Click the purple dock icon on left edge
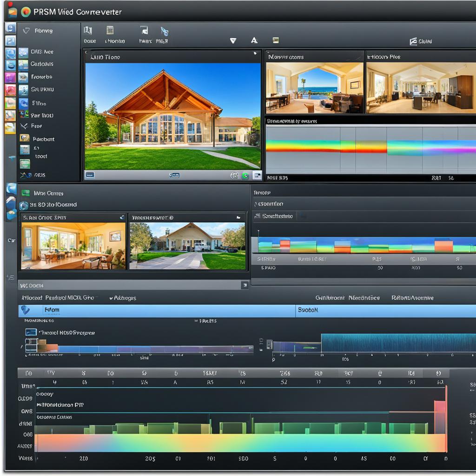The height and width of the screenshot is (476, 476). click(x=10, y=78)
